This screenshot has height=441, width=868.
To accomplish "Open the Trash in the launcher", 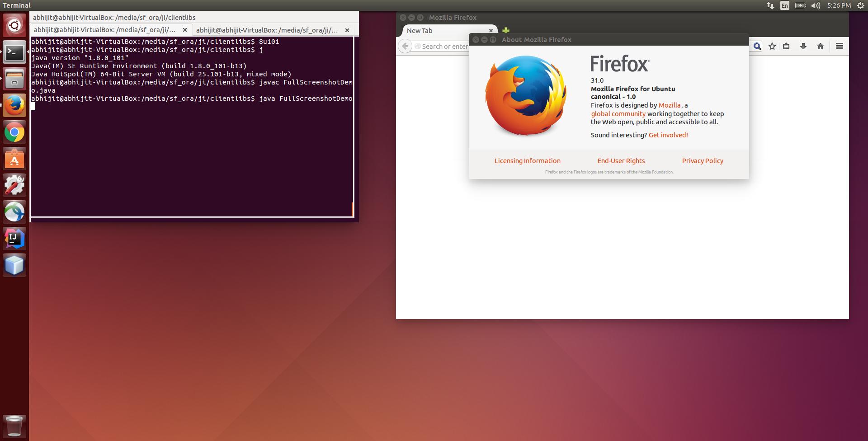I will 14,426.
